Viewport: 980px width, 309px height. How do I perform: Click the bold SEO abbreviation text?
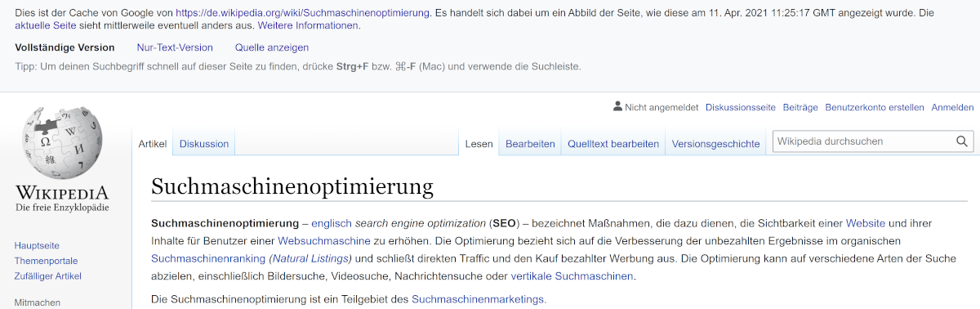coord(503,223)
